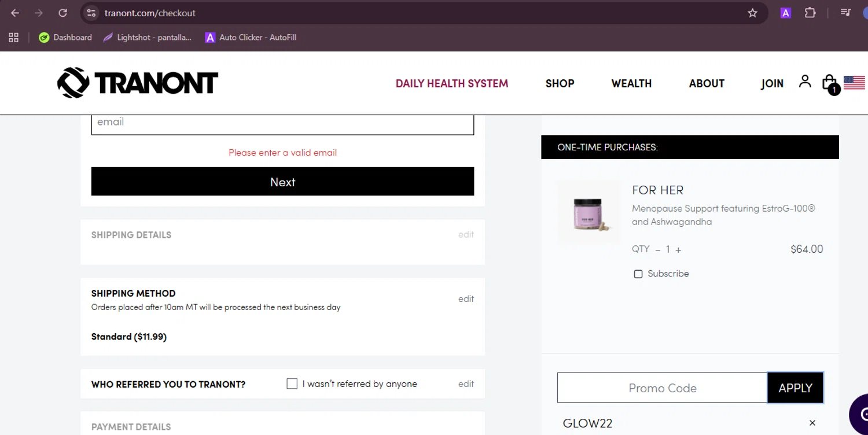Open site information icon in address bar
The width and height of the screenshot is (868, 435).
tap(91, 13)
